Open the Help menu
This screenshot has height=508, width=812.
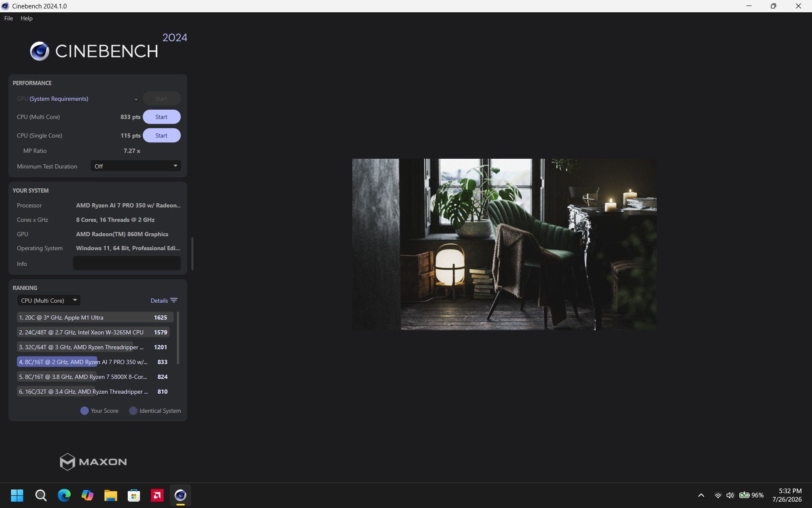tap(27, 18)
